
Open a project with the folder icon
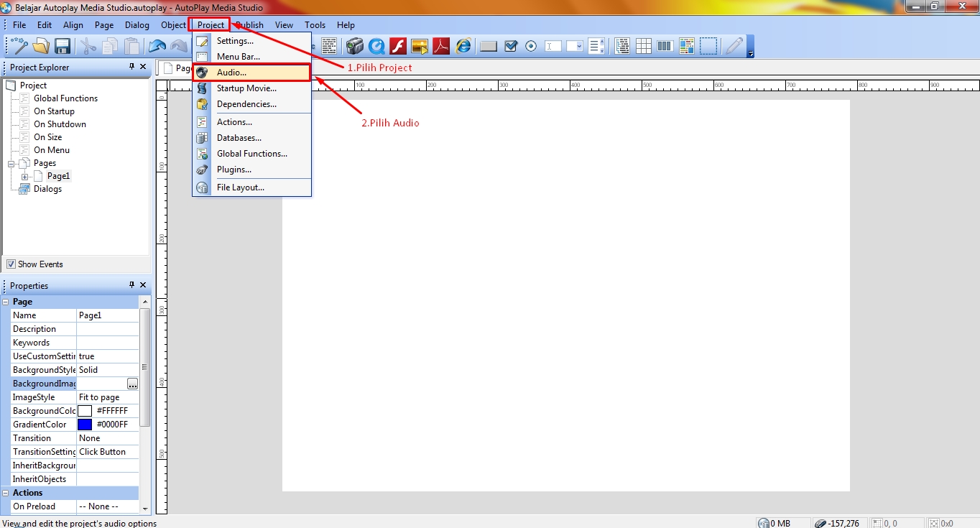click(41, 47)
